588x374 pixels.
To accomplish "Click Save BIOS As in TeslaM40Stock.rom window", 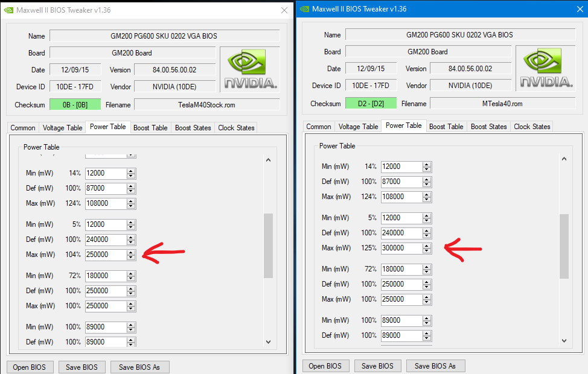I will click(139, 367).
